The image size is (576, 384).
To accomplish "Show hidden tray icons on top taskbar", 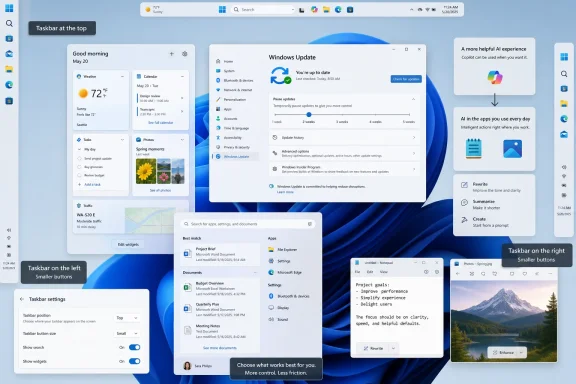I will coord(411,10).
